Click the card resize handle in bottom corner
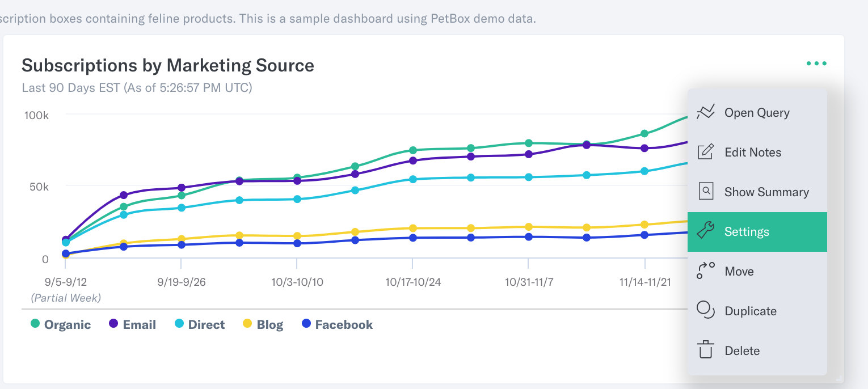 [x=840, y=378]
